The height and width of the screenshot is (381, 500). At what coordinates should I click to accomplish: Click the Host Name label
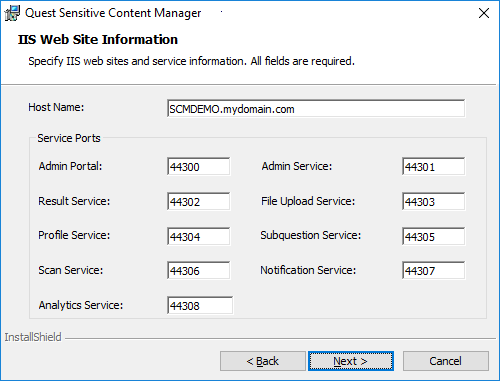pos(56,107)
